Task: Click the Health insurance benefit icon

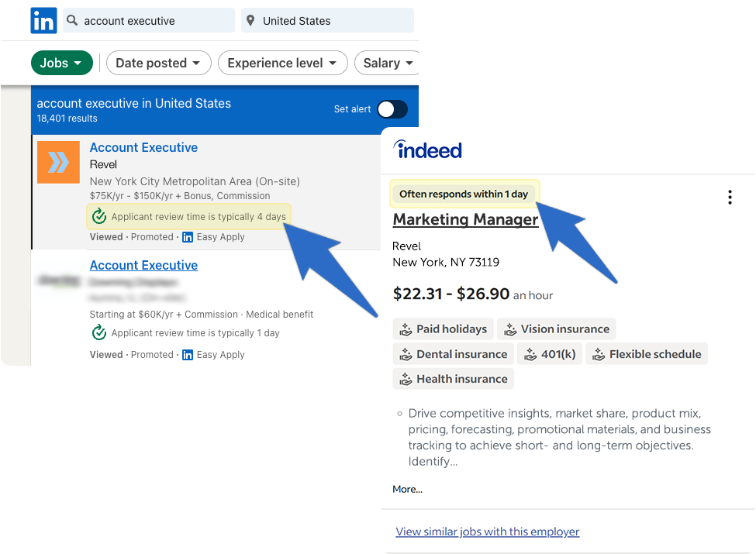Action: pos(406,380)
